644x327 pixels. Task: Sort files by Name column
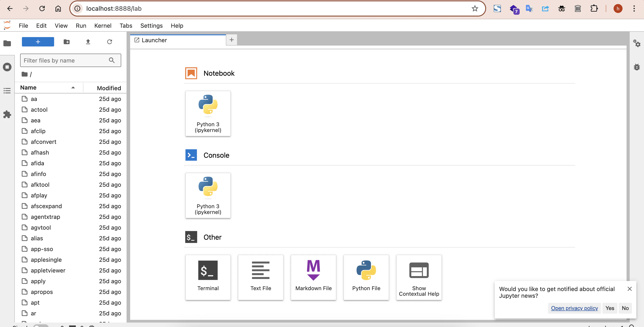[49, 87]
